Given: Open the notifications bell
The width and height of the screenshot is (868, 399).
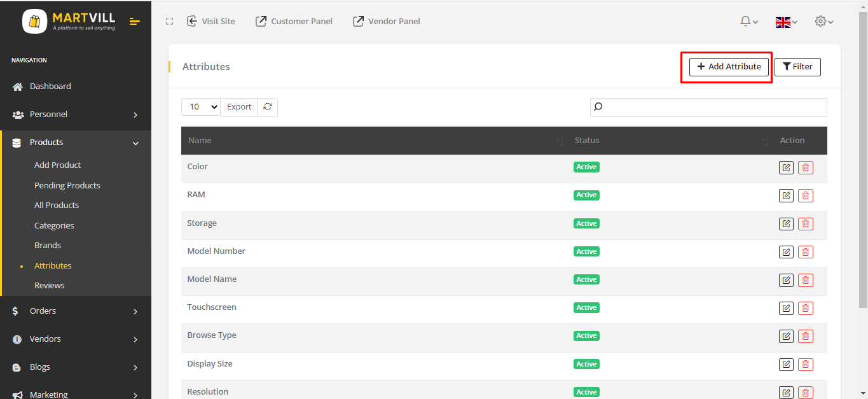Looking at the screenshot, I should pos(748,22).
